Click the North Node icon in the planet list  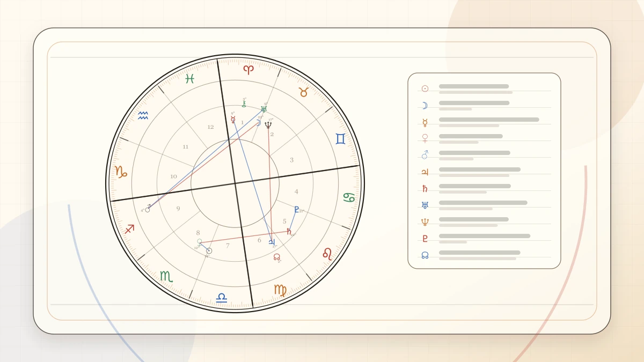(x=425, y=255)
